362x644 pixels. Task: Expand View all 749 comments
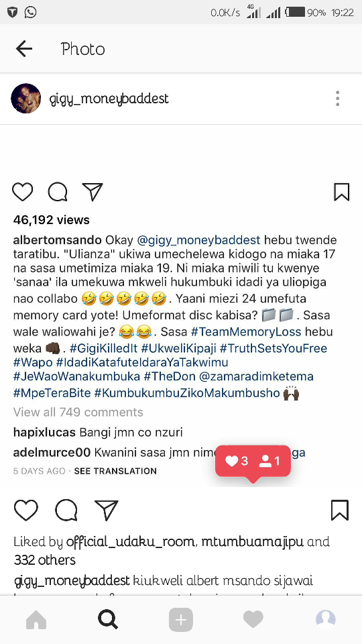pyautogui.click(x=78, y=412)
